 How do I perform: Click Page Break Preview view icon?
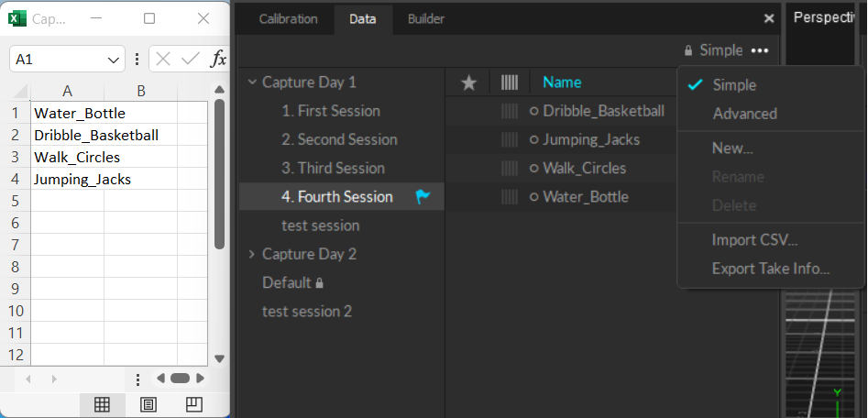[193, 404]
